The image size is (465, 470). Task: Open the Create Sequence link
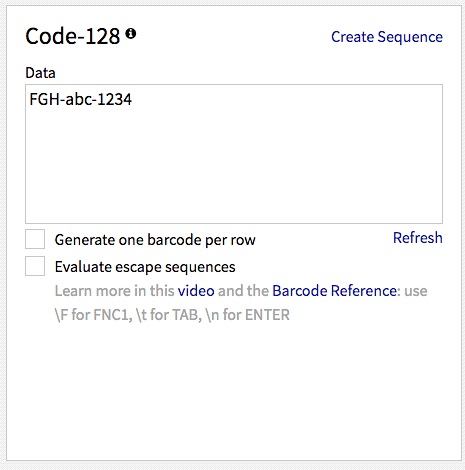[387, 37]
